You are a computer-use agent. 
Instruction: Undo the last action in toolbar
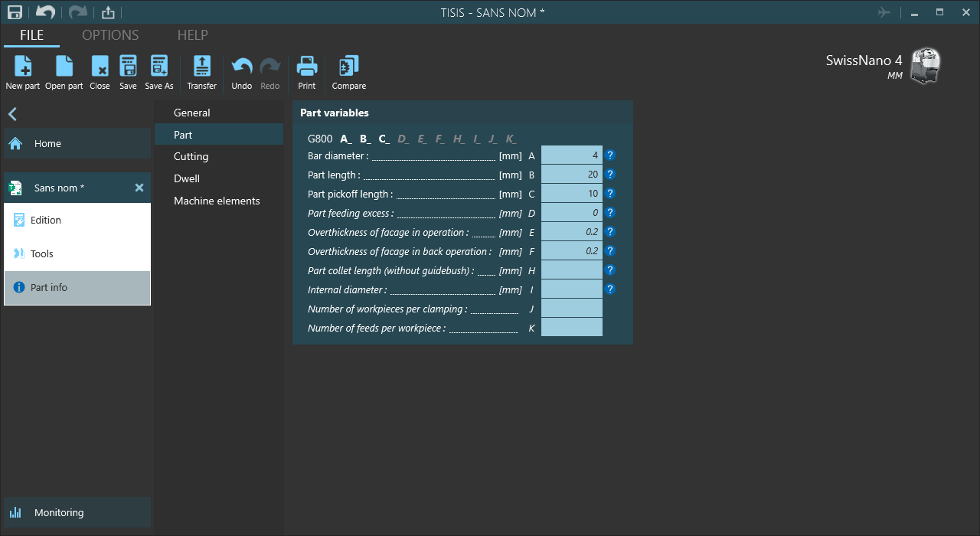tap(242, 67)
